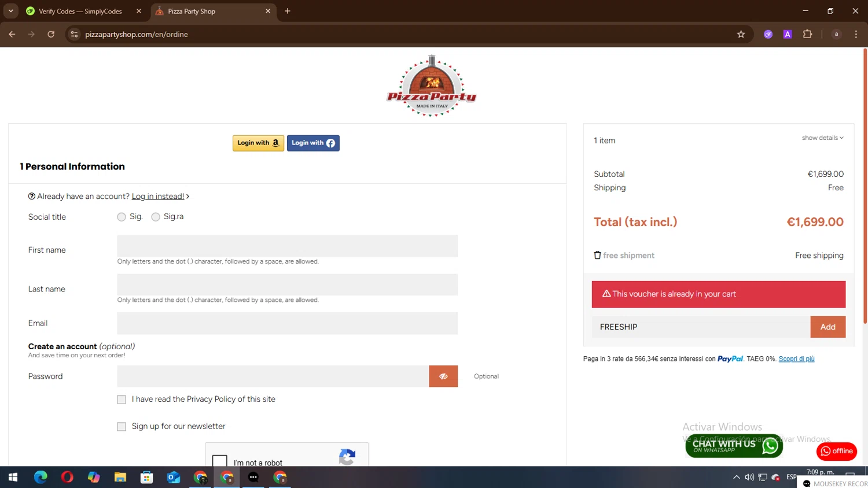Open Chrome three-dot menu

click(x=856, y=34)
